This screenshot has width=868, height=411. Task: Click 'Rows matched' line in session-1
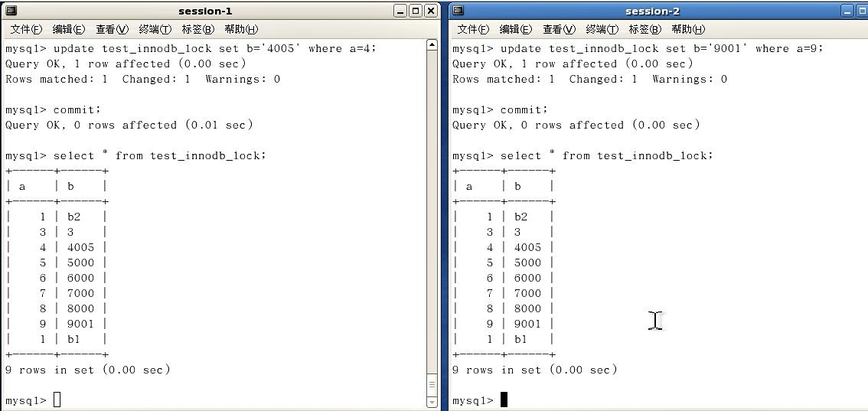tap(143, 79)
